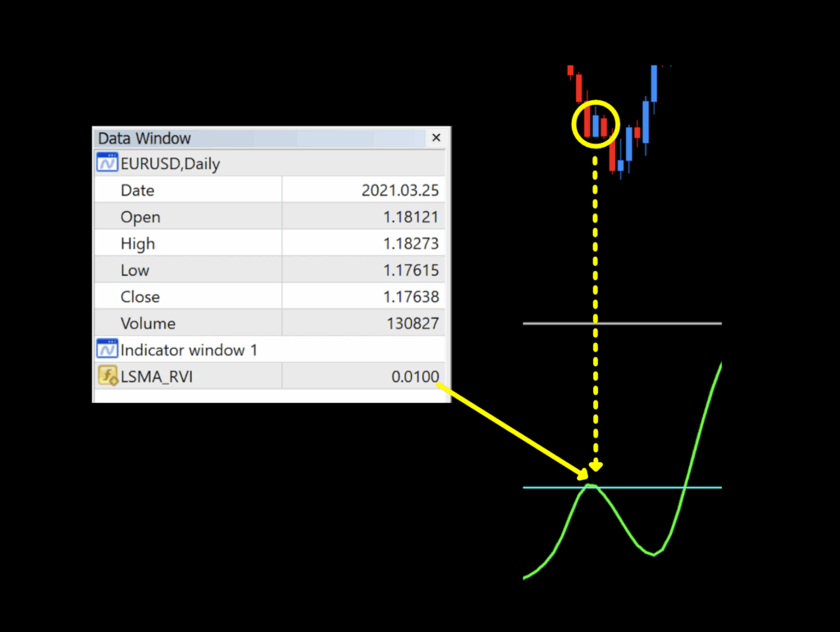Click the yellow dashed arrow's tip
Image resolution: width=840 pixels, height=632 pixels.
(x=596, y=467)
